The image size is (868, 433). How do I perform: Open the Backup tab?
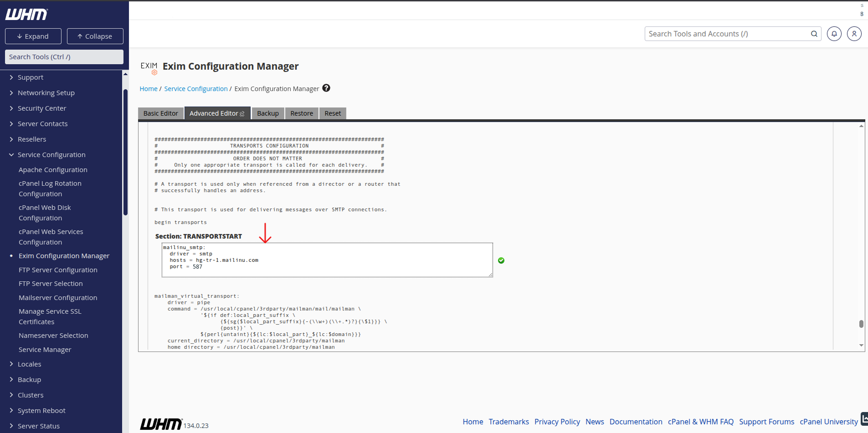tap(268, 113)
